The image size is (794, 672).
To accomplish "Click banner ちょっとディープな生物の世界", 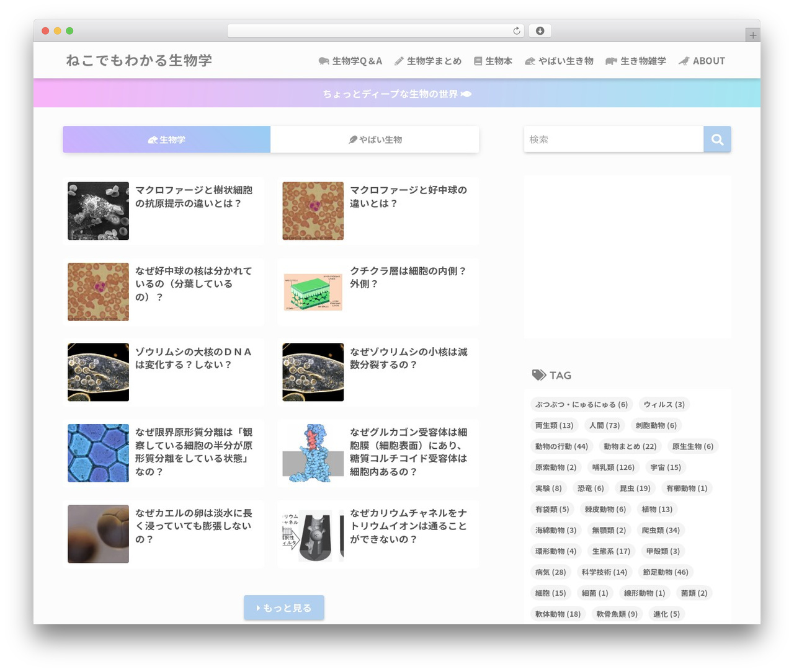I will point(397,94).
